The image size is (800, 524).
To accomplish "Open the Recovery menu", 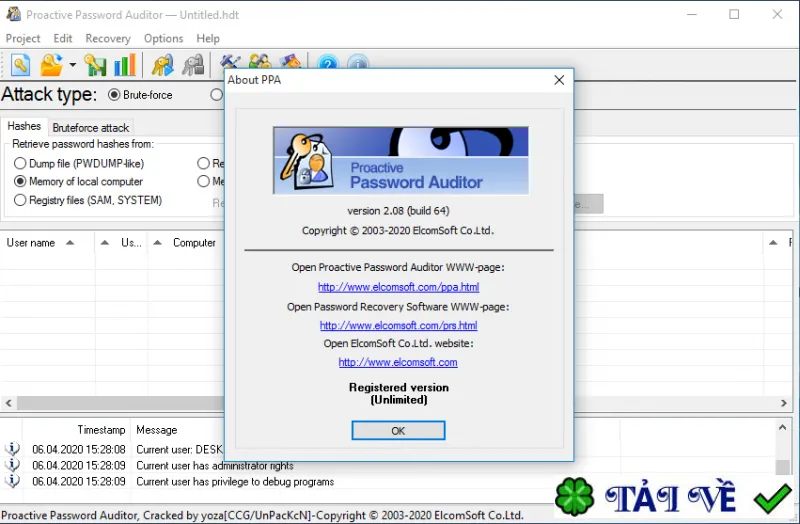I will 108,38.
